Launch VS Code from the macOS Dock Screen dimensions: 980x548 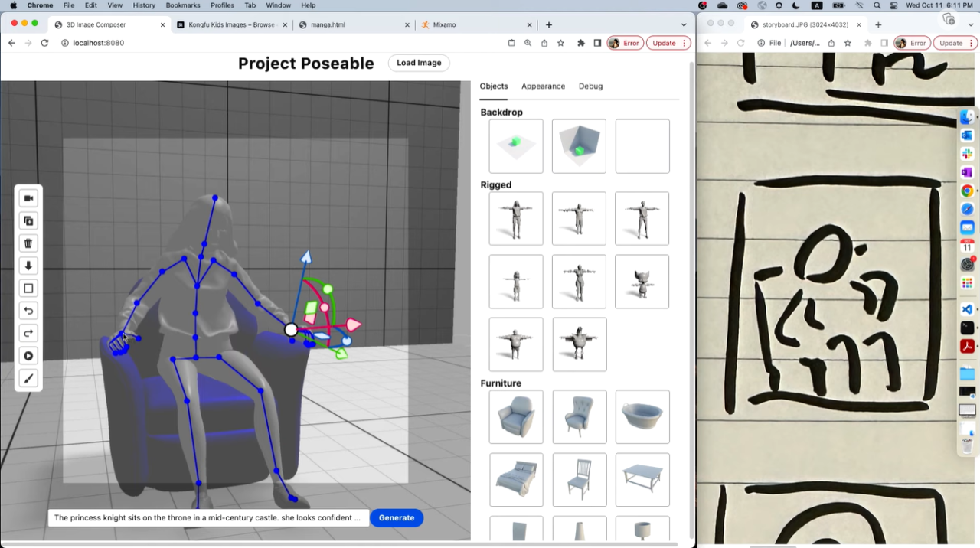[967, 309]
